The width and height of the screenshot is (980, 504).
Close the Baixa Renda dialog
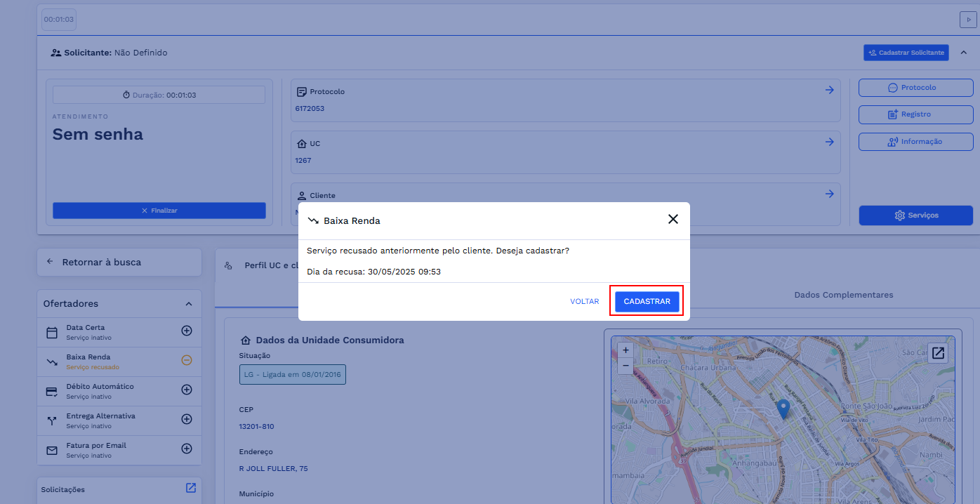tap(673, 220)
